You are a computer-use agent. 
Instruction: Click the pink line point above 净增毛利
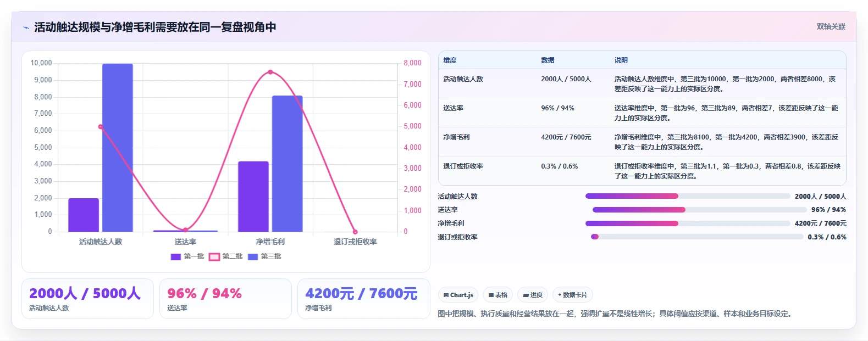click(x=270, y=72)
